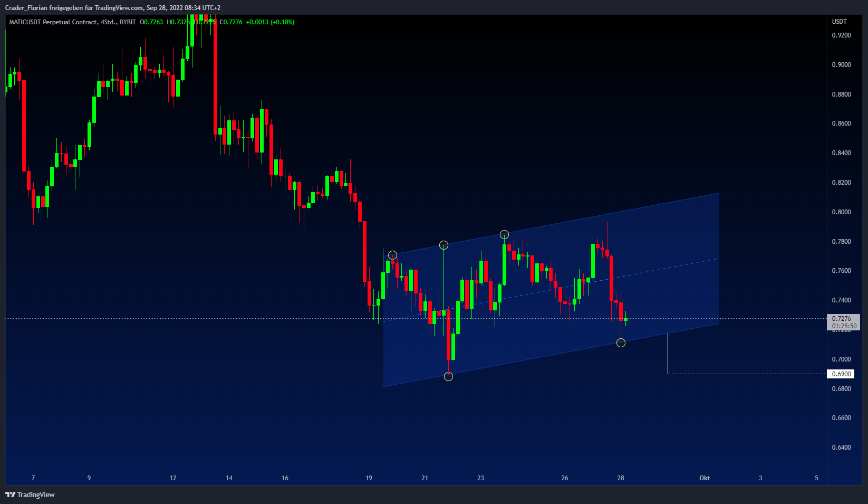868x504 pixels.
Task: Click the Okt month label on time axis
Action: click(705, 478)
